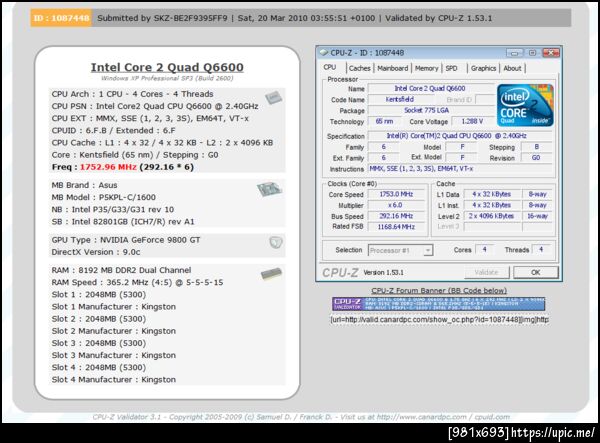
Task: Select the BB code URL text field
Action: (439, 319)
